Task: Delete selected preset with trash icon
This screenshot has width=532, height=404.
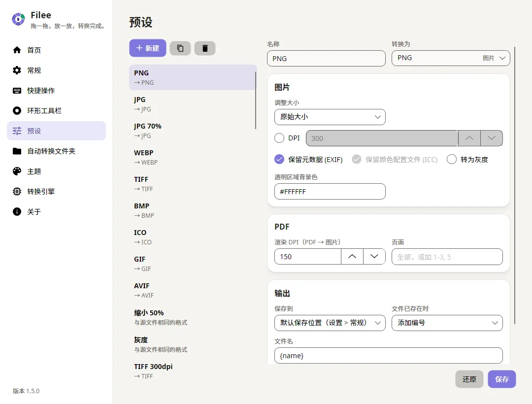Action: 205,48
